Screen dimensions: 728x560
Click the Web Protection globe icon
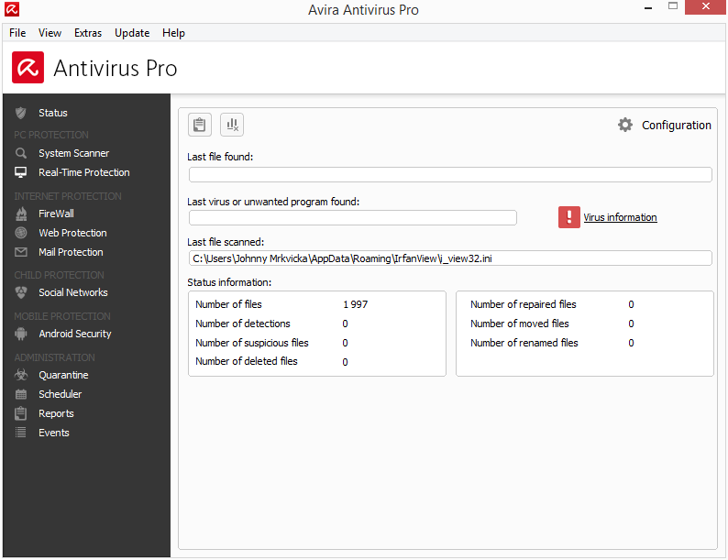pos(20,233)
